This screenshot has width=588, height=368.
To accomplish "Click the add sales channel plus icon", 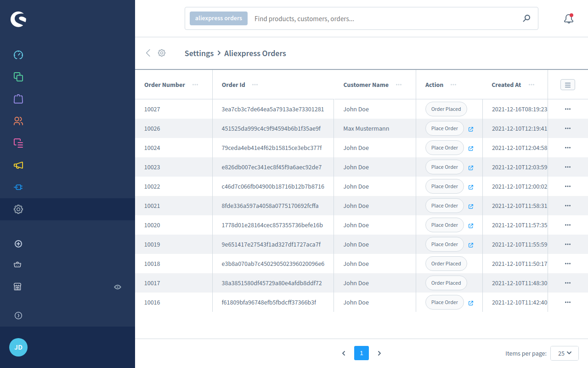I will (x=18, y=244).
